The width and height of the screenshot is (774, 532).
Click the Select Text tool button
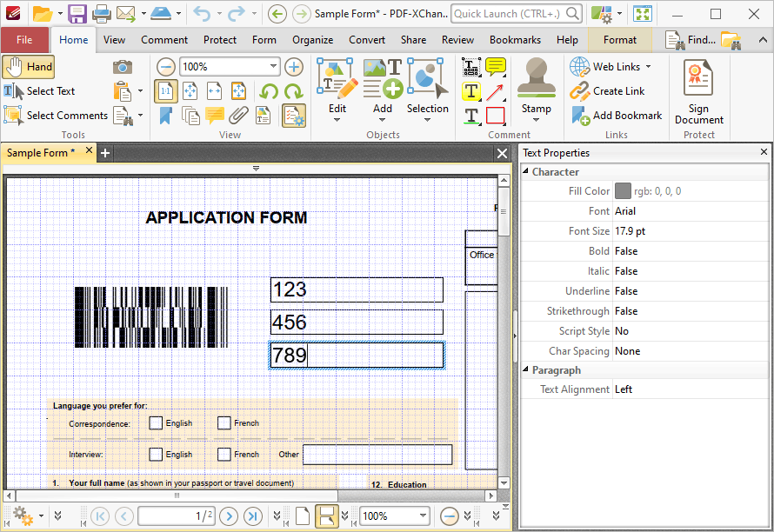[x=40, y=91]
